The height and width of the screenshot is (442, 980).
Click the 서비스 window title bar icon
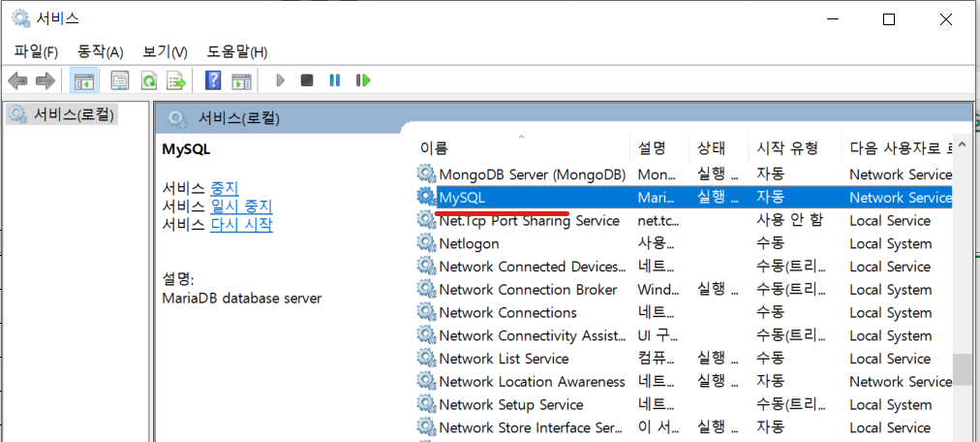[x=20, y=18]
